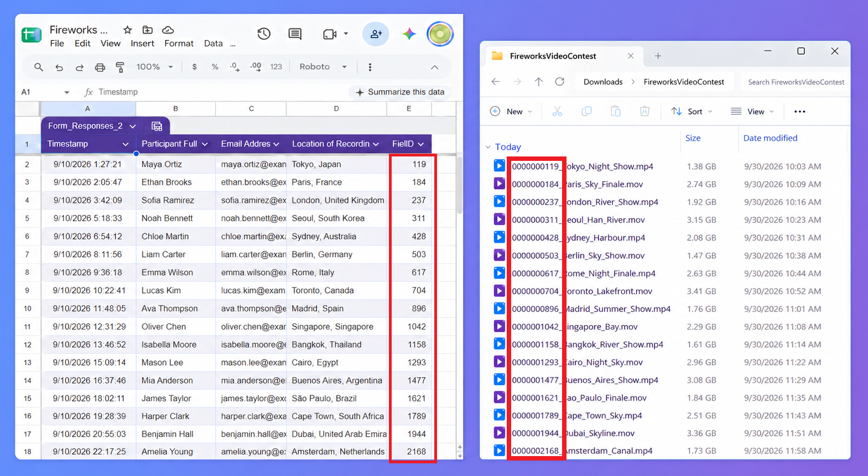Open the Gemini sparkle assistant
Screen dimensions: 868x476
click(409, 34)
